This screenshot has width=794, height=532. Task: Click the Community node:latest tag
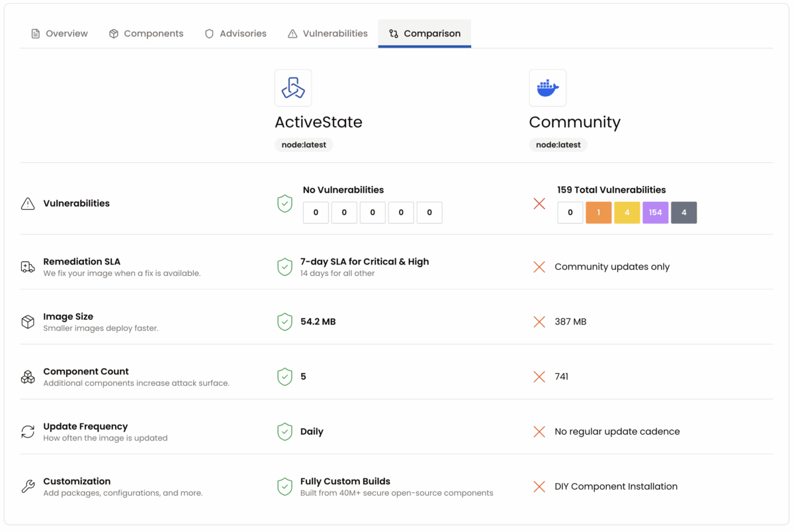tap(558, 145)
